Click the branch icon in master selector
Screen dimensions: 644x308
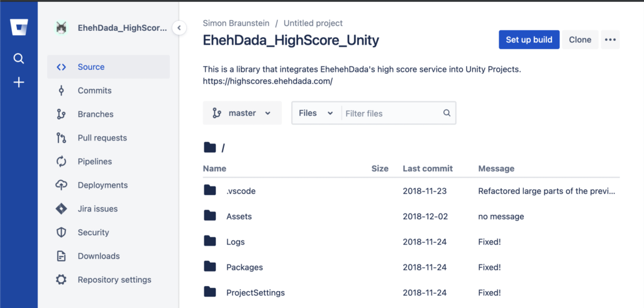pyautogui.click(x=217, y=113)
